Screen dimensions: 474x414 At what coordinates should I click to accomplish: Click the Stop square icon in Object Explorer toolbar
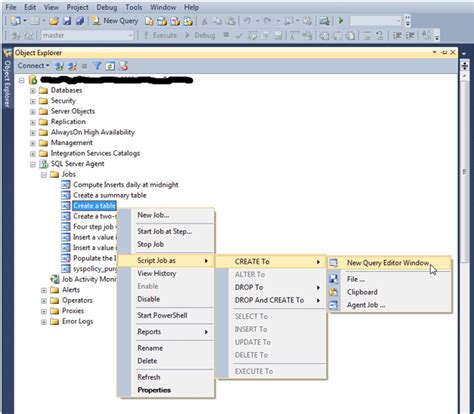click(x=84, y=66)
